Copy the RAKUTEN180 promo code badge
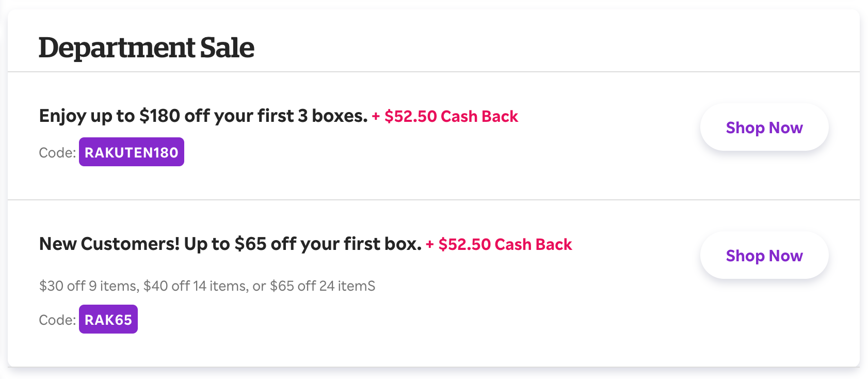Screen dimensions: 868x379 131,152
